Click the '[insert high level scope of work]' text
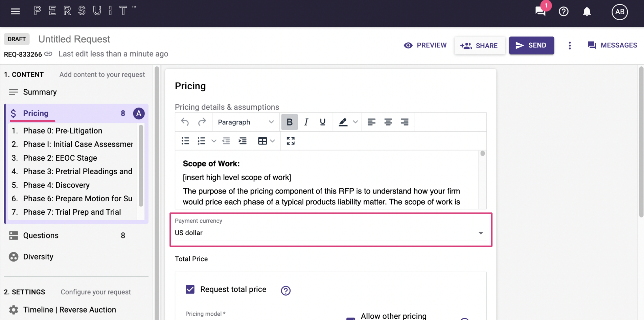 (x=237, y=177)
